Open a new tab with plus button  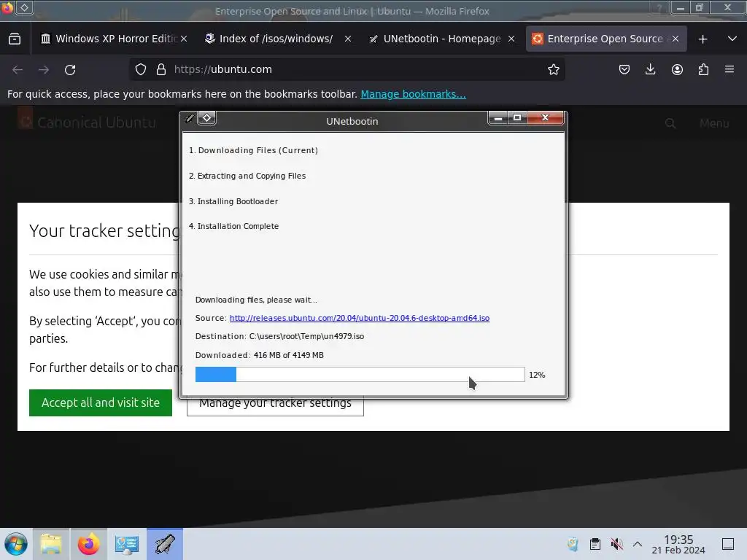(x=703, y=39)
